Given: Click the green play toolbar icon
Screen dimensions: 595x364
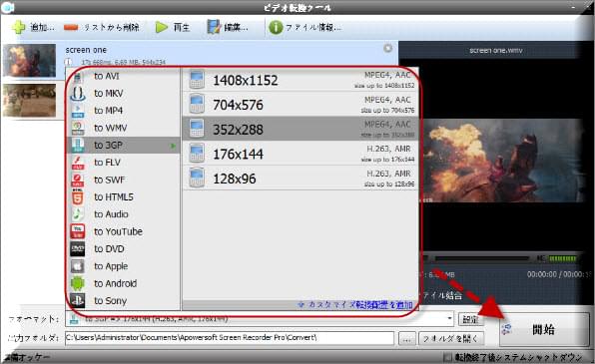Looking at the screenshot, I should coord(162,27).
